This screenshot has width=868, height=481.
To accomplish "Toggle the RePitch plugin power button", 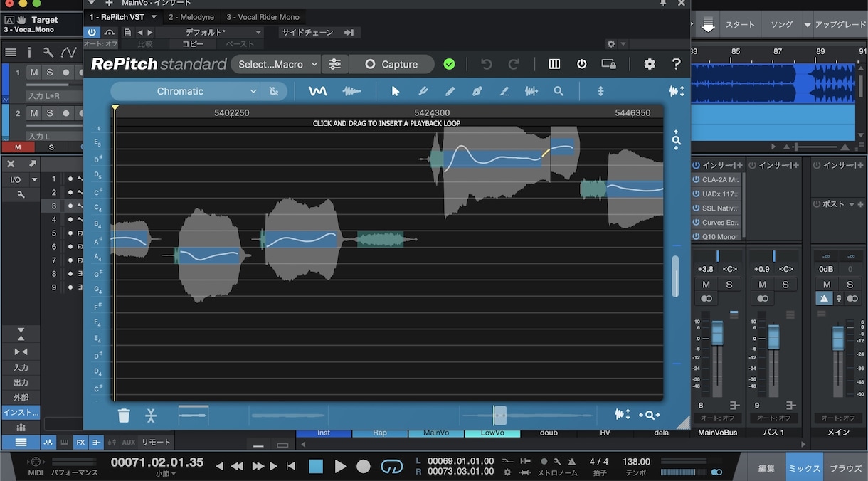I will tap(581, 64).
